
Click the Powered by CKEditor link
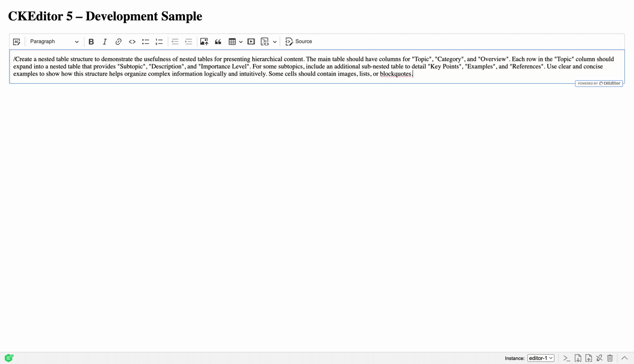[x=599, y=83]
